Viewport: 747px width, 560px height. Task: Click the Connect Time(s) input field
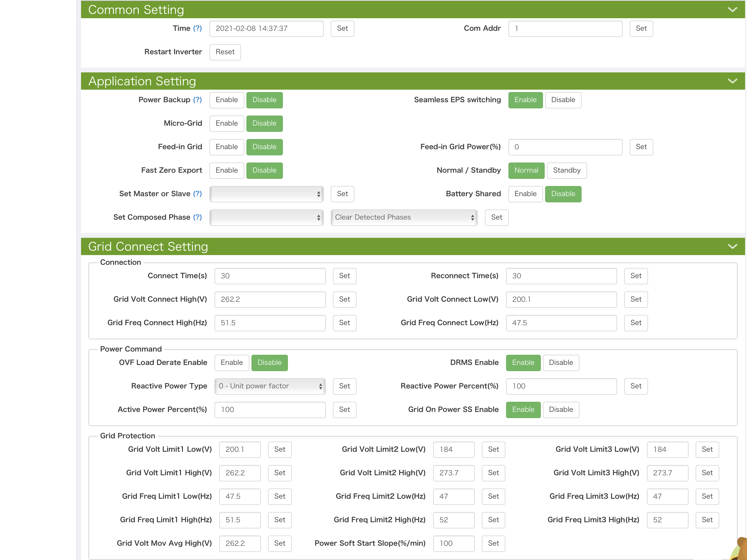(270, 276)
